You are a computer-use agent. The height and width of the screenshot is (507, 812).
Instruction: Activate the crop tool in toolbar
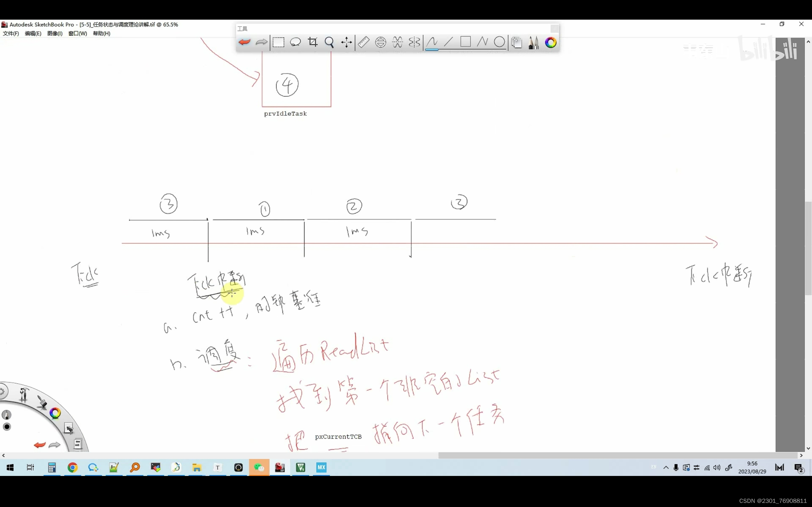coord(312,42)
